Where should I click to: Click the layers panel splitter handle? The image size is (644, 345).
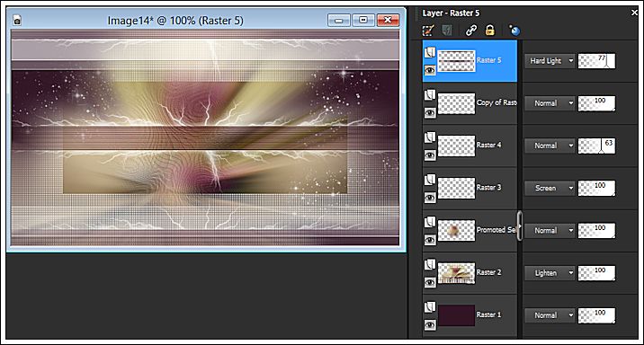pyautogui.click(x=520, y=226)
